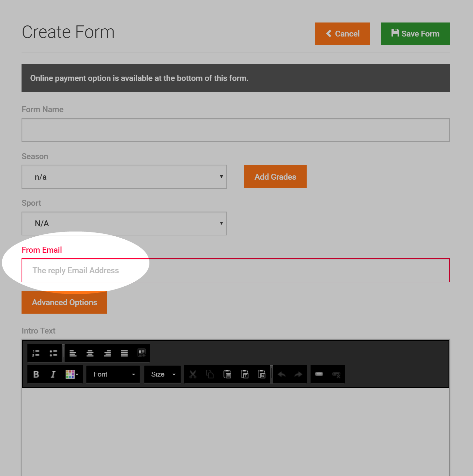The width and height of the screenshot is (473, 476).
Task: Click the paste from Word icon
Action: [262, 374]
